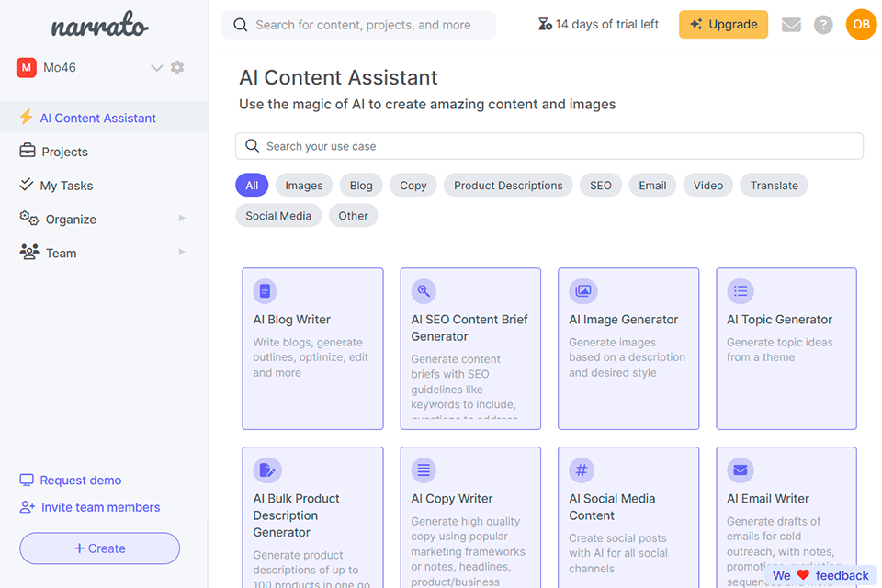Viewport: 882px width, 588px height.
Task: Click the narrato logo
Action: (x=100, y=24)
